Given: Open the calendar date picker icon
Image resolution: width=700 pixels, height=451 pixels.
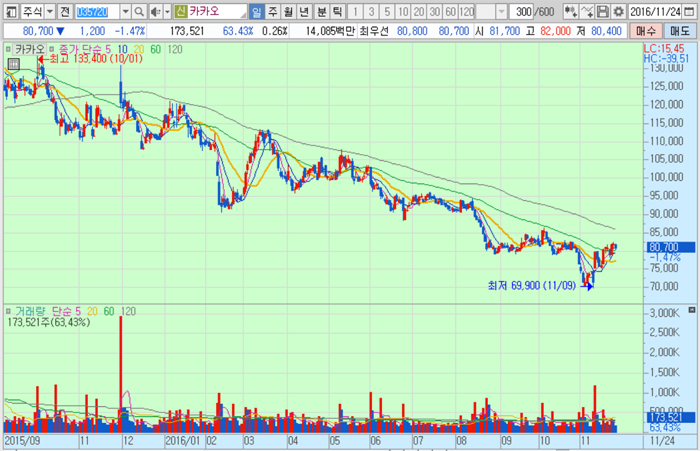Looking at the screenshot, I should tap(688, 12).
